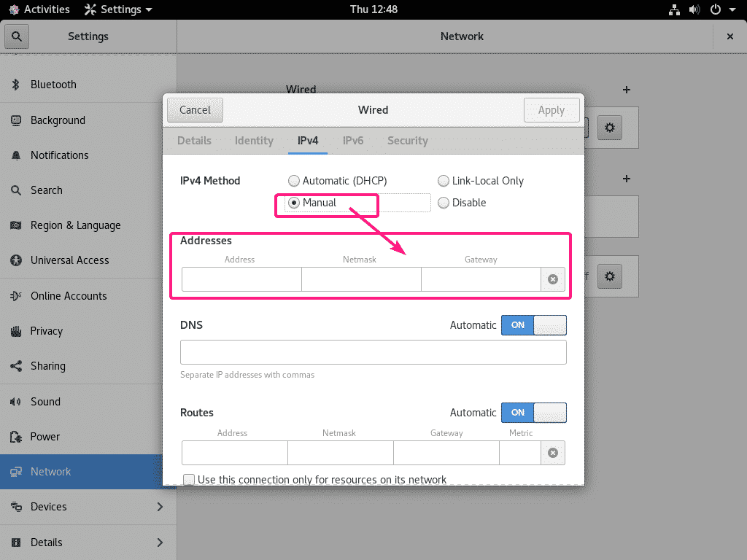Click the Addresses Address input field
This screenshot has width=747, height=560.
241,279
